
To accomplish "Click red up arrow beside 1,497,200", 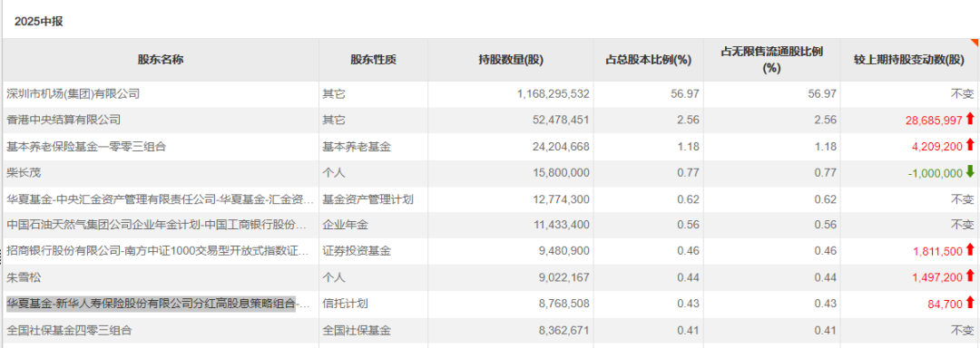I will click(x=970, y=277).
